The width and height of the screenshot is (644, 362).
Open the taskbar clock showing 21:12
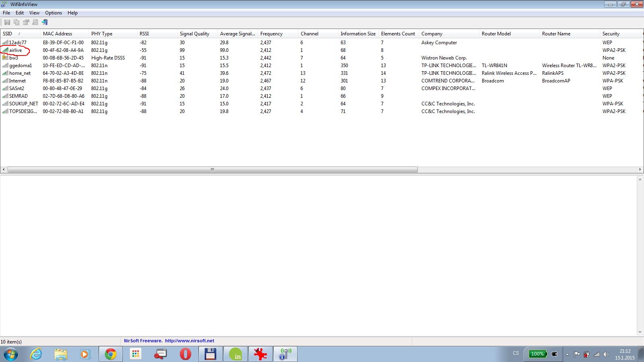625,354
